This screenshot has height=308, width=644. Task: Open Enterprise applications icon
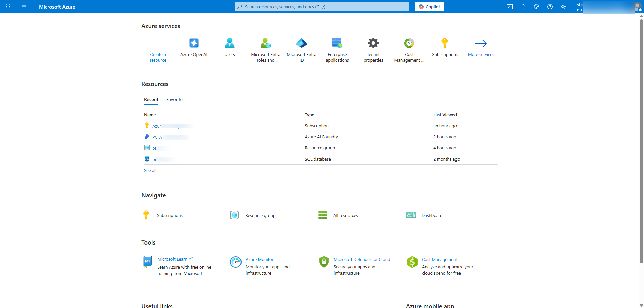coord(337,43)
